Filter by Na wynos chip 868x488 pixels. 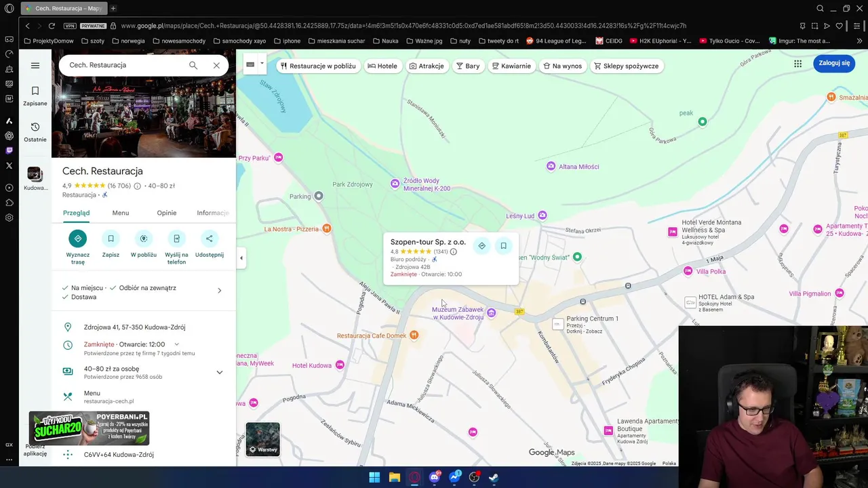(563, 66)
